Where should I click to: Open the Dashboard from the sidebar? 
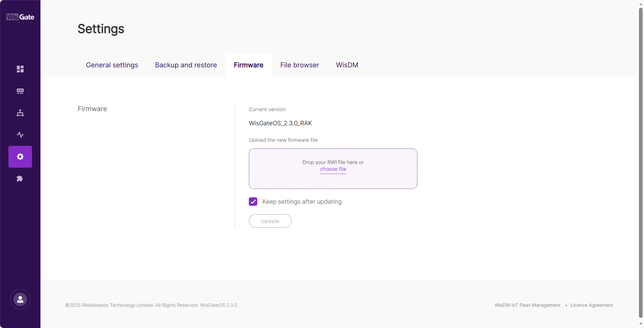coord(20,69)
